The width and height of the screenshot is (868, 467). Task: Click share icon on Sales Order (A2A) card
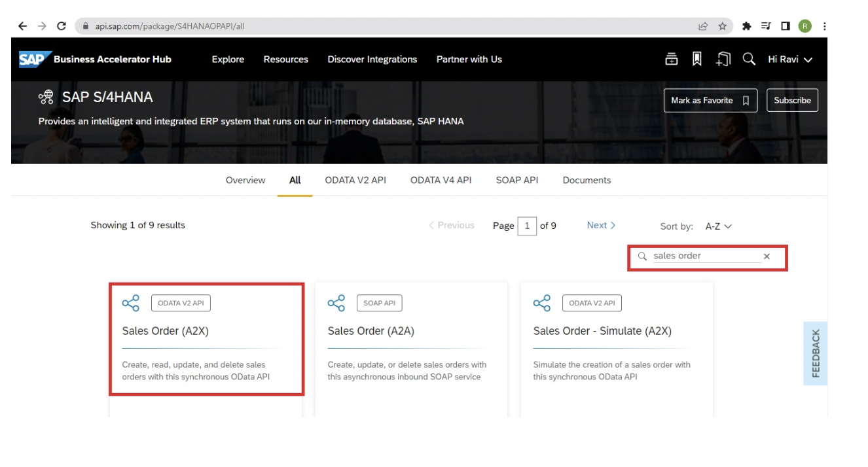click(336, 303)
